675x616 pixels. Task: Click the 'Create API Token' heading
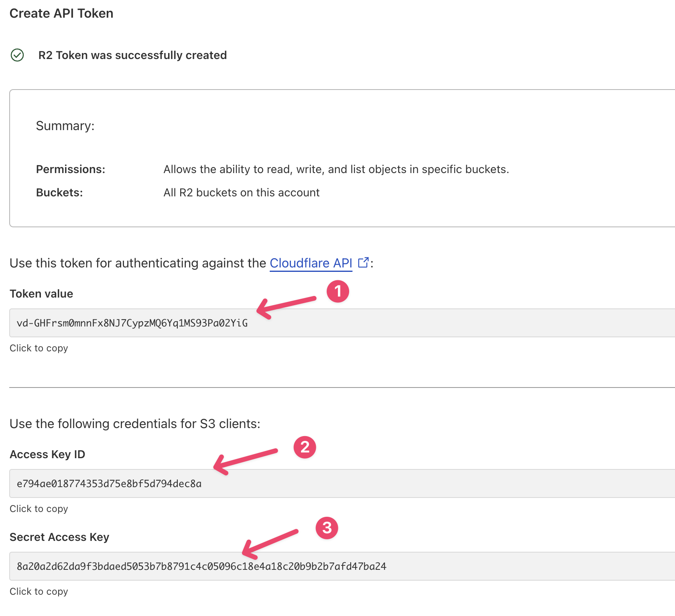pos(61,13)
